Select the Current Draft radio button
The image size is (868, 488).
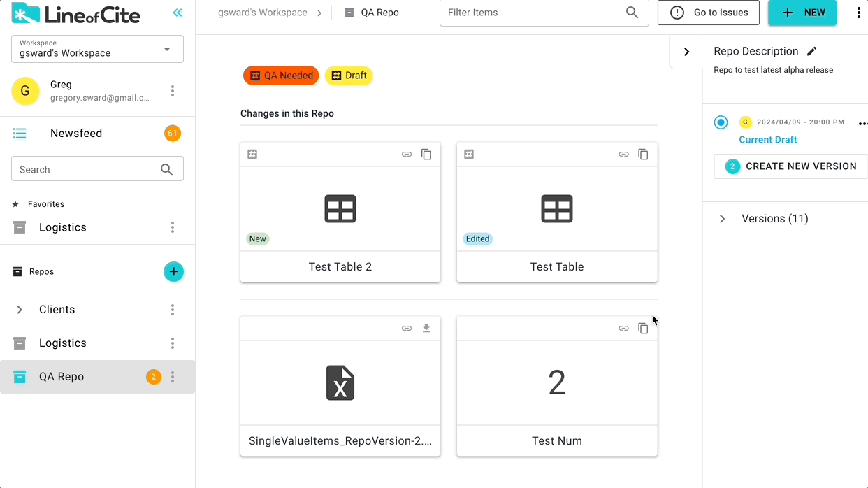pos(721,122)
